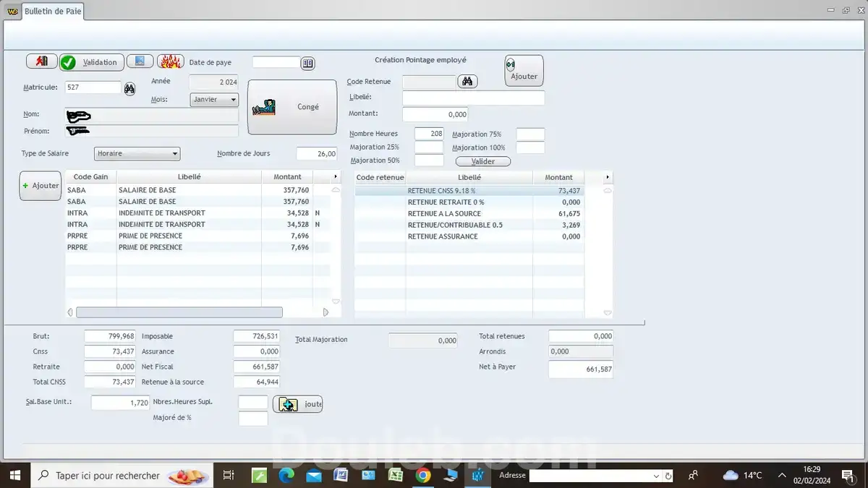Click the Congé armchair button
Screen dimensions: 868x488
pyautogui.click(x=292, y=107)
